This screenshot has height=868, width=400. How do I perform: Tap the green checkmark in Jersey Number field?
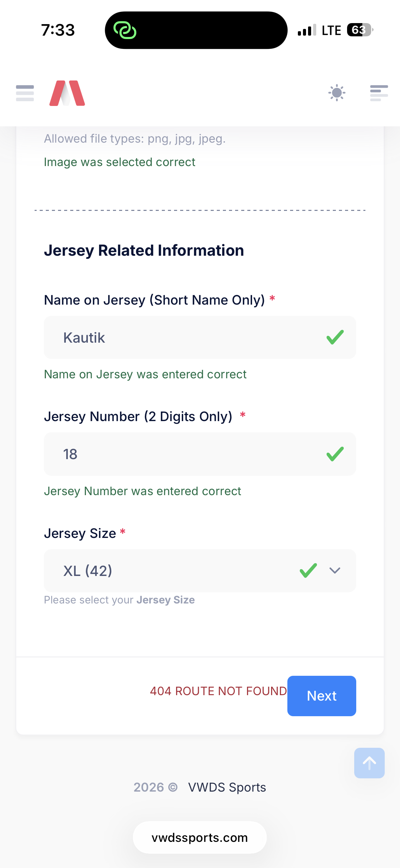tap(335, 454)
